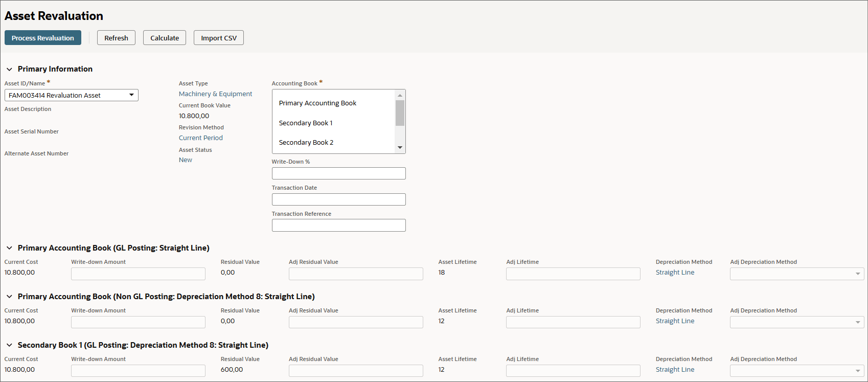The height and width of the screenshot is (382, 868).
Task: Focus Write-down Amount in Secondary Book 1 section
Action: 138,371
